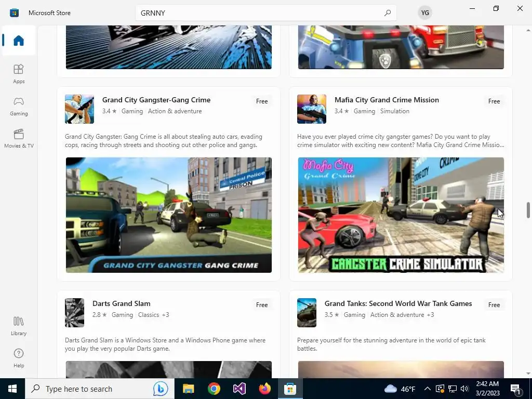532x399 pixels.
Task: Click 2.8 rating under Darts Grand Slam
Action: click(x=99, y=314)
